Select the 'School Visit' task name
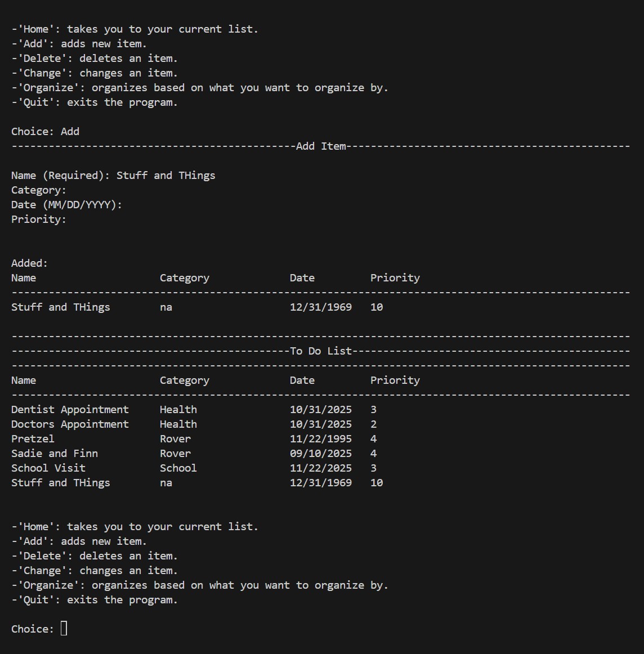The image size is (644, 654). coord(48,468)
